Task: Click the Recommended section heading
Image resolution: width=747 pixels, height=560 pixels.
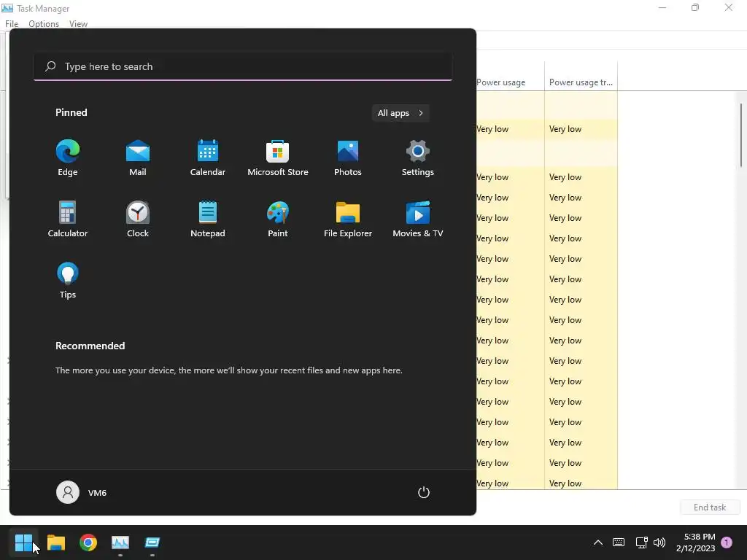Action: (90, 346)
